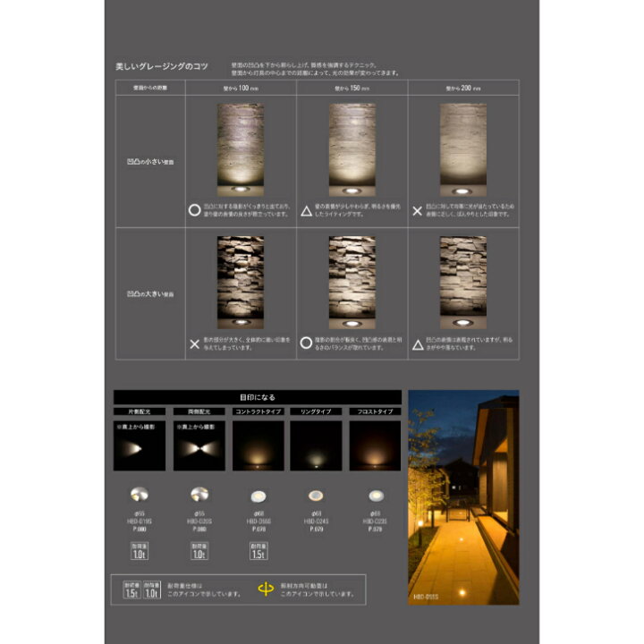The image size is (644, 644).
Task: Select the リングタイプ label
Action: 316,411
